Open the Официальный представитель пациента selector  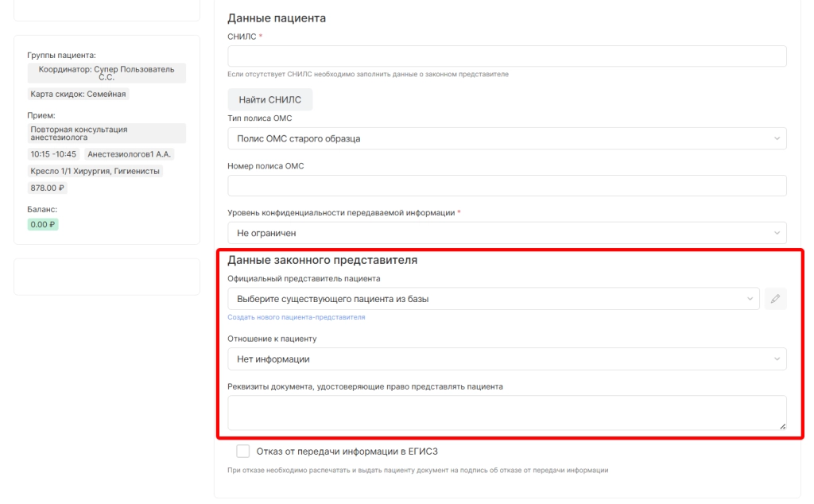tap(493, 299)
